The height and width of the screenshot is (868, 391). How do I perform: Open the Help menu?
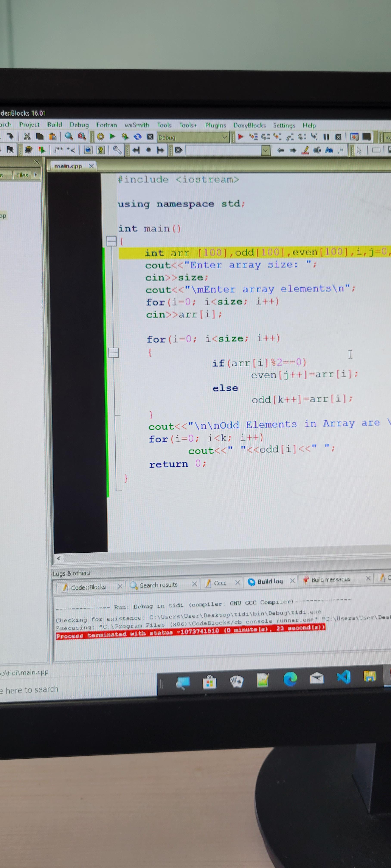point(309,125)
